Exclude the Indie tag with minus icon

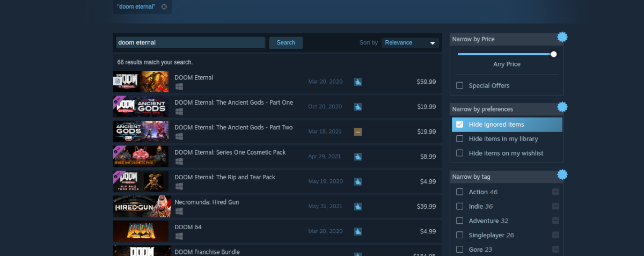(x=555, y=206)
